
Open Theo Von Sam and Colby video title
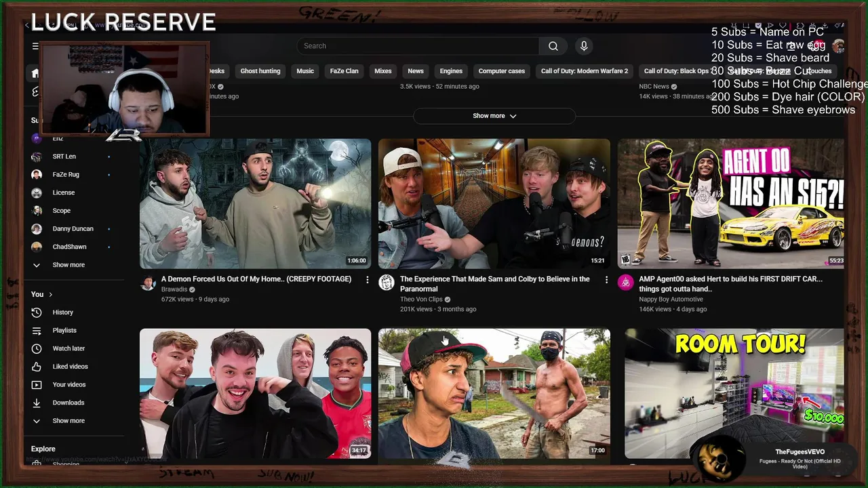495,284
